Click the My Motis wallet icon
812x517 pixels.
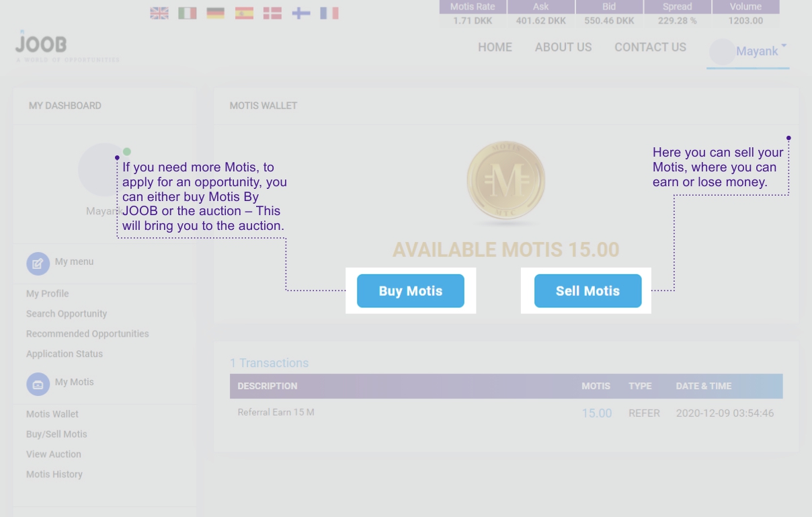pos(38,384)
